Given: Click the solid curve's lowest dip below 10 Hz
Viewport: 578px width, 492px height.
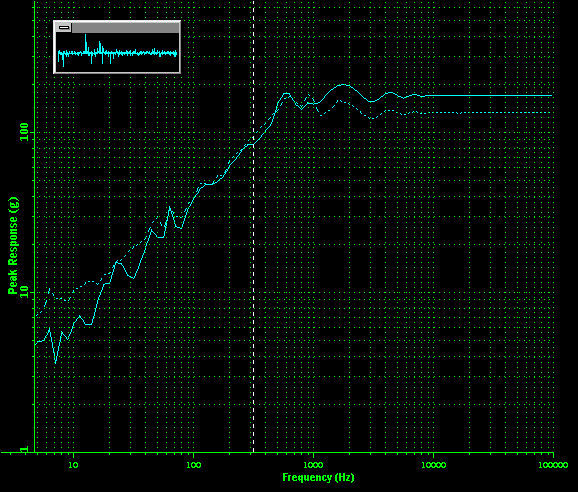Looking at the screenshot, I should (55, 363).
